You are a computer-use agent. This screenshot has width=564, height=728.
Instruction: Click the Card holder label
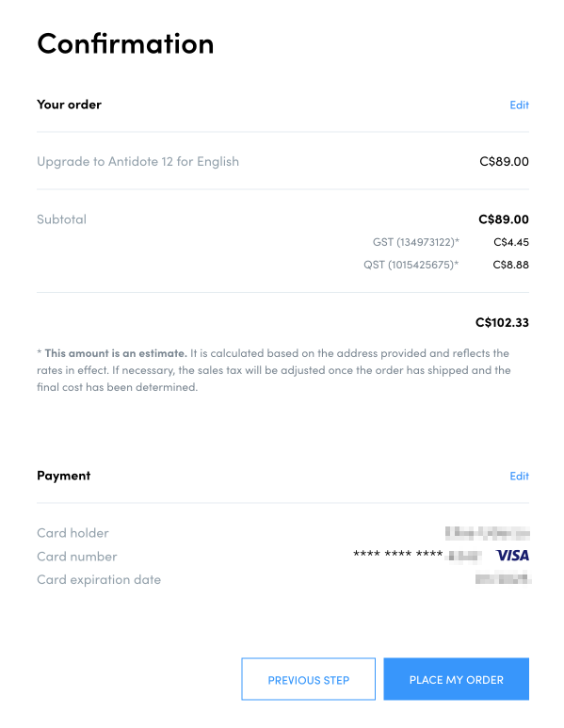[73, 533]
